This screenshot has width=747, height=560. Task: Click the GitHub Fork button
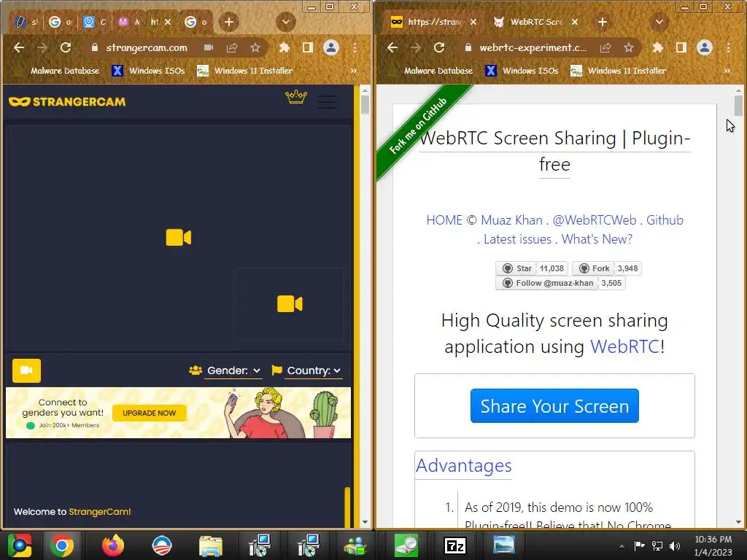coord(593,268)
